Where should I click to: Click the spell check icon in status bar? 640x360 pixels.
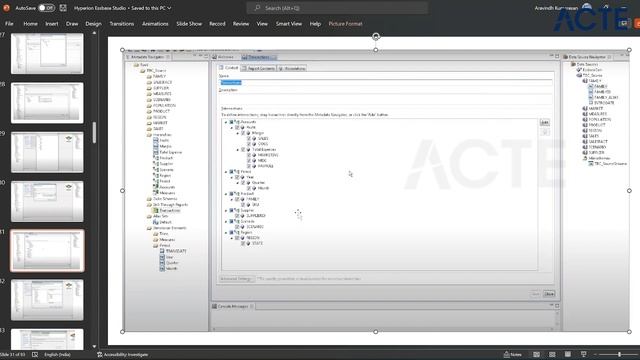point(35,355)
